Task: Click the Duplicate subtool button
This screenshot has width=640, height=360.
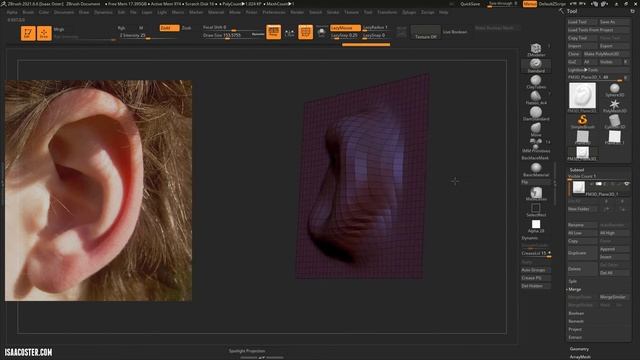Action: 582,253
